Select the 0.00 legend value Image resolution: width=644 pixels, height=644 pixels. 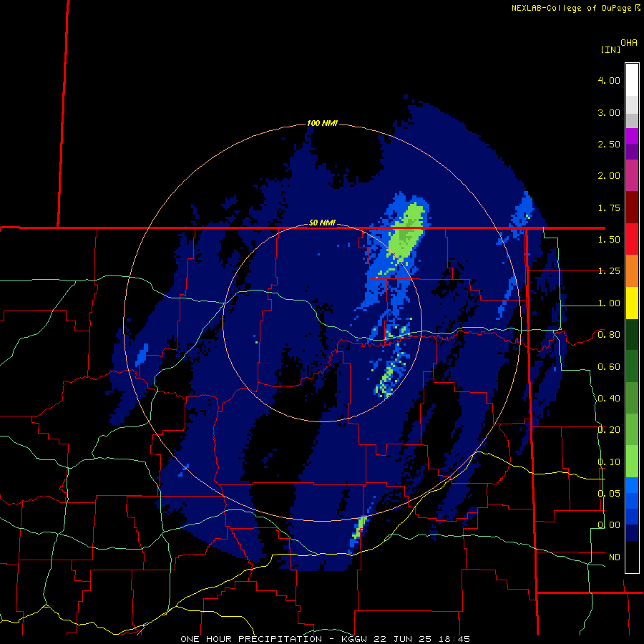(609, 525)
